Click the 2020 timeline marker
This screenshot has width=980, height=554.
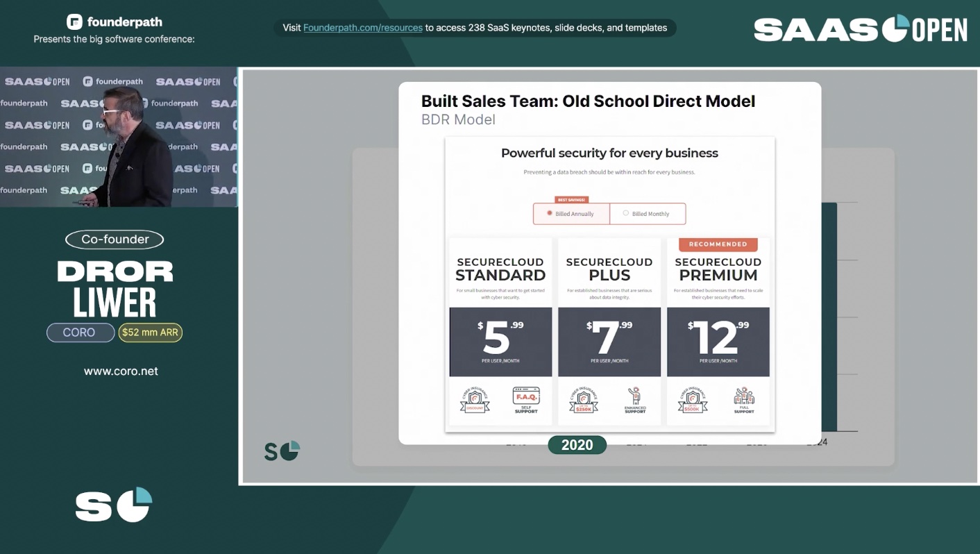[577, 445]
